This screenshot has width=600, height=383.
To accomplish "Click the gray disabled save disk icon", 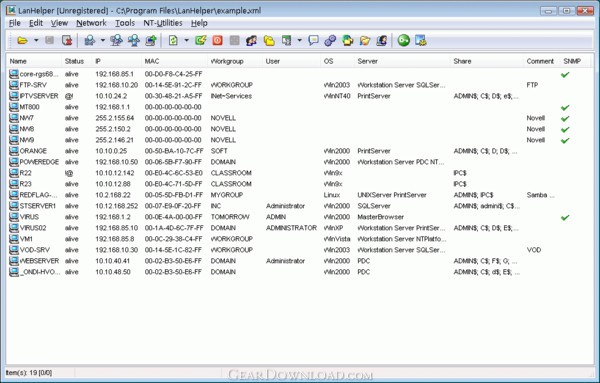I will tap(49, 40).
